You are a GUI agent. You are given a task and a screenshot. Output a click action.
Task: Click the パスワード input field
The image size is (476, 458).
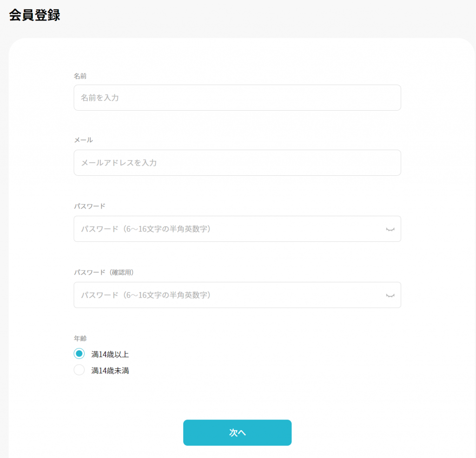click(237, 229)
